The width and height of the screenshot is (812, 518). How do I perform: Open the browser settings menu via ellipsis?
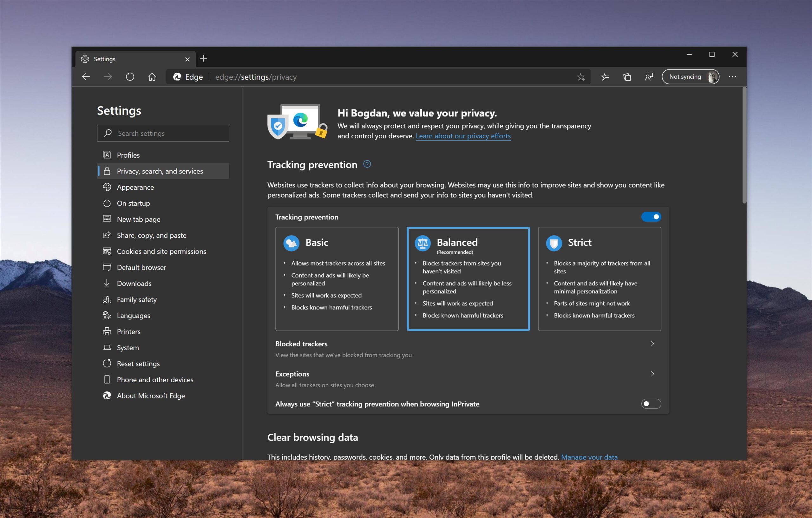(732, 76)
